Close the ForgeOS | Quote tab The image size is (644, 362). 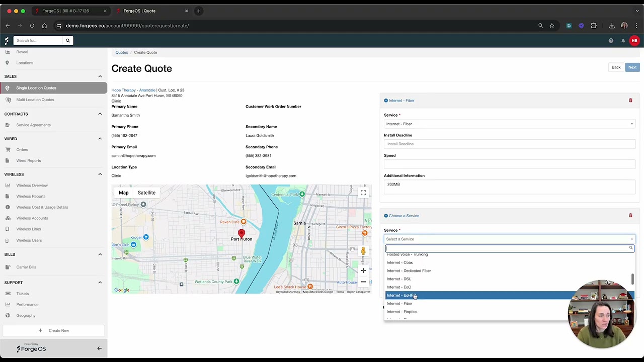(186, 11)
